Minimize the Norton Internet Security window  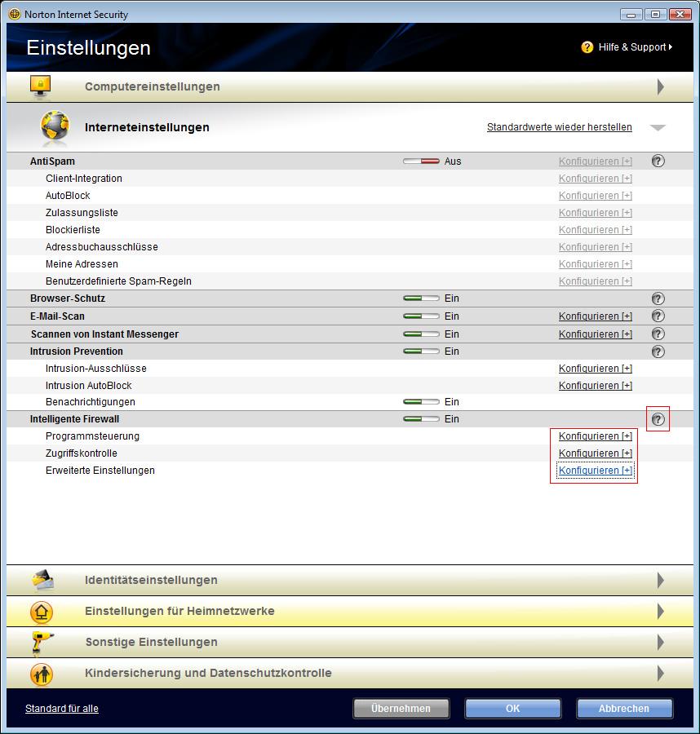[x=631, y=15]
